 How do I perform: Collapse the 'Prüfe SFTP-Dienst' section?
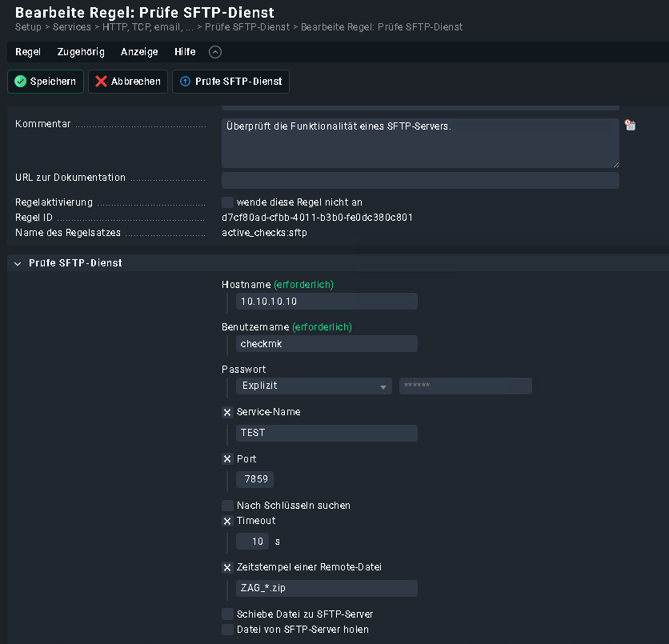(18, 263)
